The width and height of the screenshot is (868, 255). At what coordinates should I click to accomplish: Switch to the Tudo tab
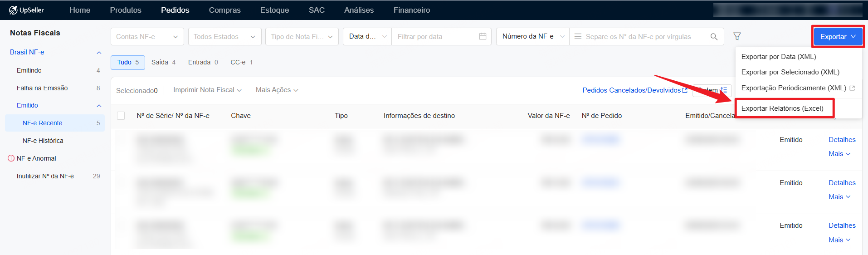coord(128,63)
